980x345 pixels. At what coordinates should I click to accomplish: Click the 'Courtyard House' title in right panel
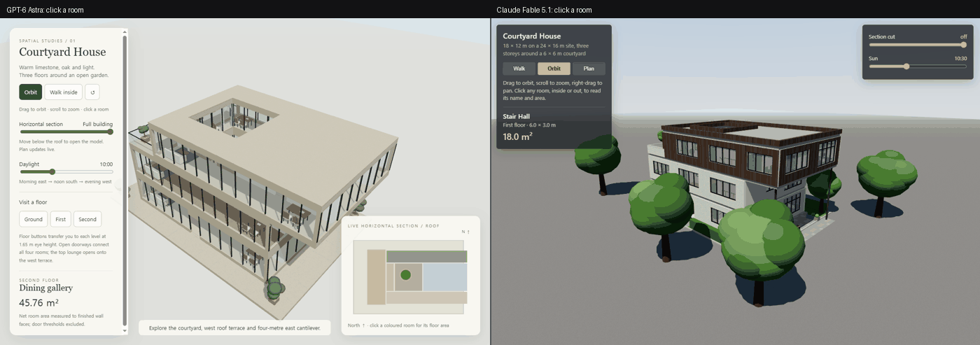531,36
